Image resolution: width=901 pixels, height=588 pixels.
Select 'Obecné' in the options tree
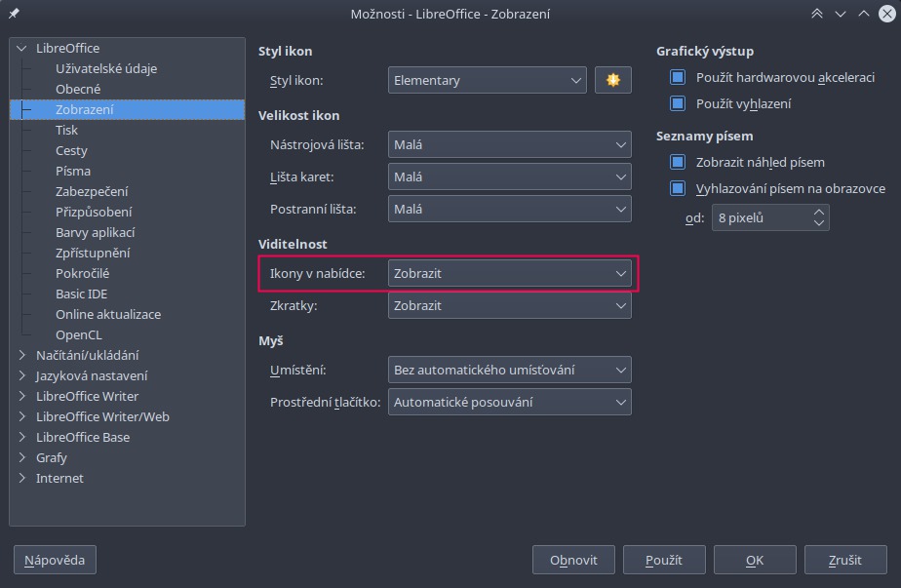click(78, 89)
